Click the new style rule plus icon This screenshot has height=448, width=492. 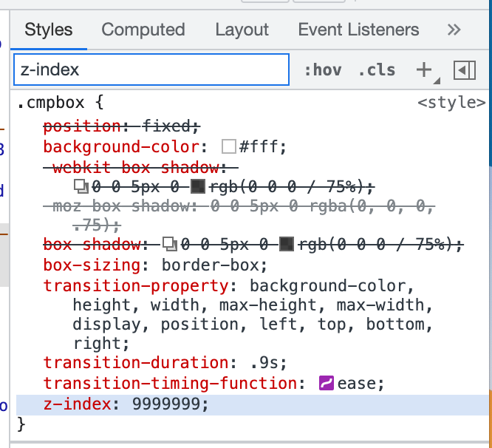pyautogui.click(x=424, y=70)
